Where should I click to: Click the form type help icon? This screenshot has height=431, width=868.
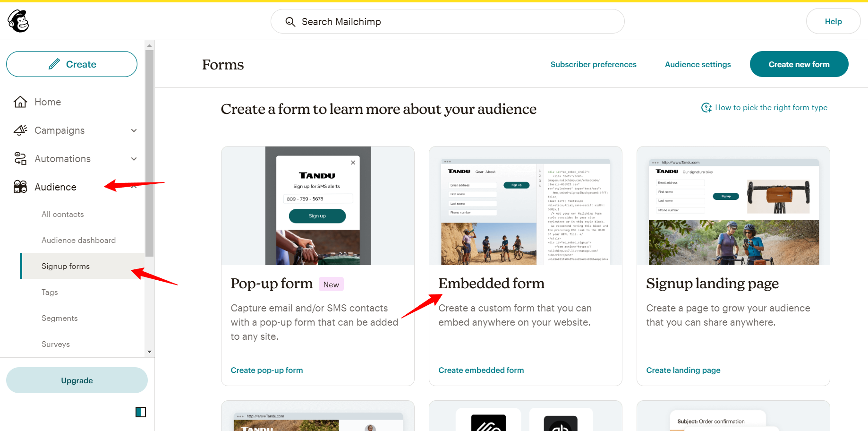706,108
